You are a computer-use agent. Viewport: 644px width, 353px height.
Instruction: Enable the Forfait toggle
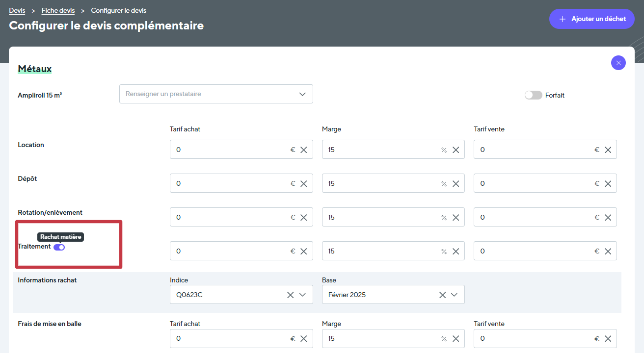coord(533,95)
